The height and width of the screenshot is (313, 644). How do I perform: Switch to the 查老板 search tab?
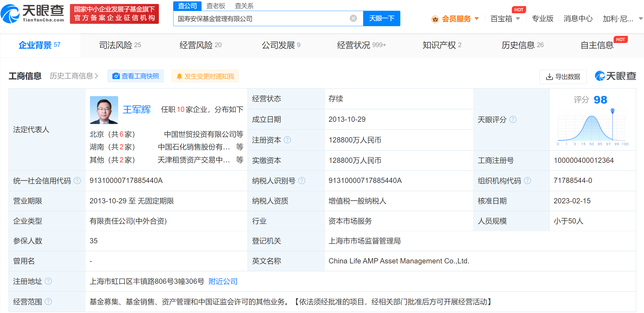coord(216,6)
